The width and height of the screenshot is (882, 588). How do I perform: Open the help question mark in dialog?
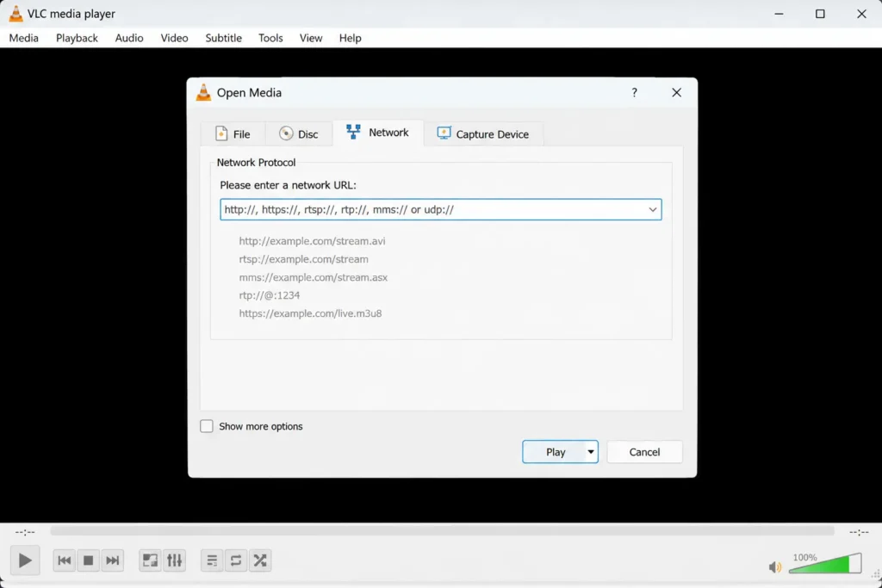pos(635,93)
